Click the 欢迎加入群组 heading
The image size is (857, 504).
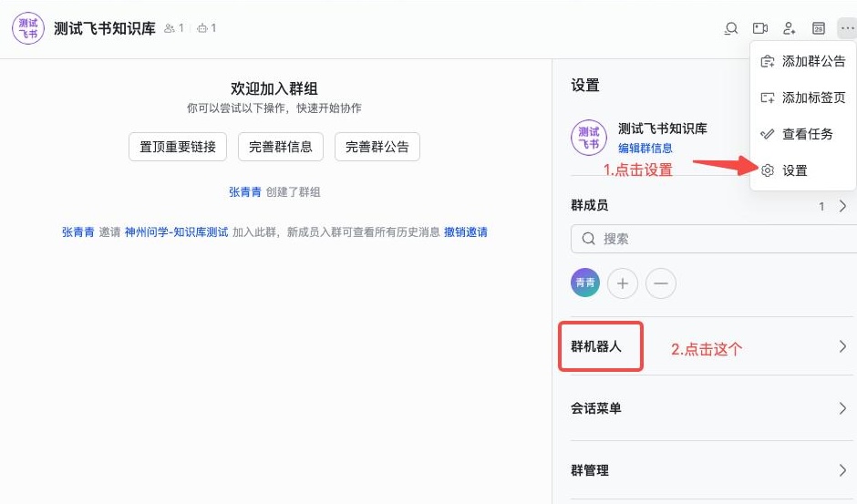coord(274,88)
